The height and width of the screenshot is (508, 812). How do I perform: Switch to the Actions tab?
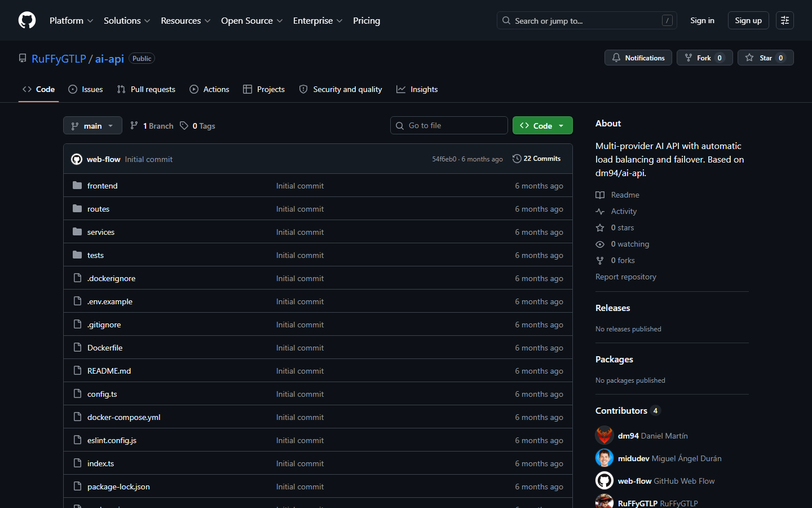209,89
